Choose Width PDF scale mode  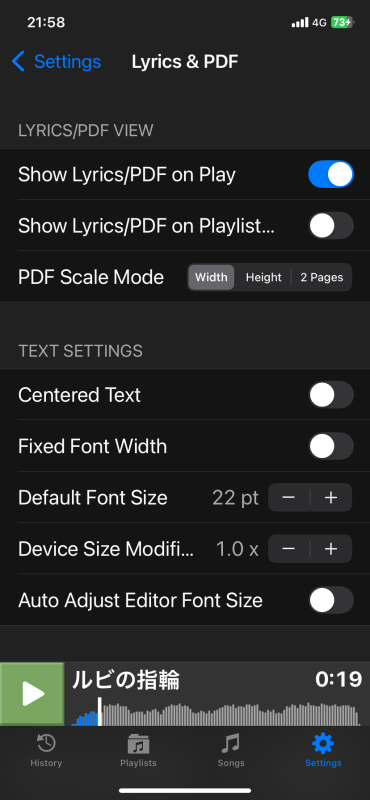[x=211, y=278]
